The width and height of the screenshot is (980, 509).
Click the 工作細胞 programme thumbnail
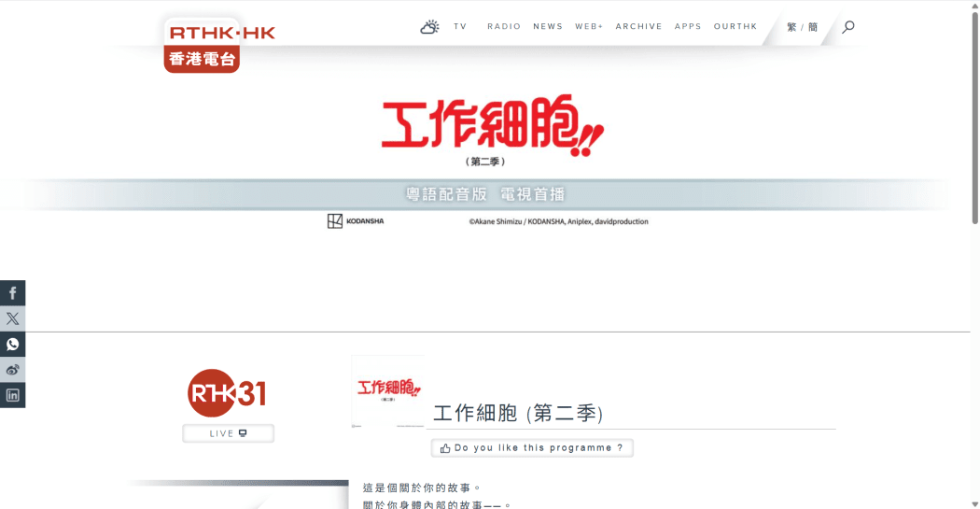(388, 391)
